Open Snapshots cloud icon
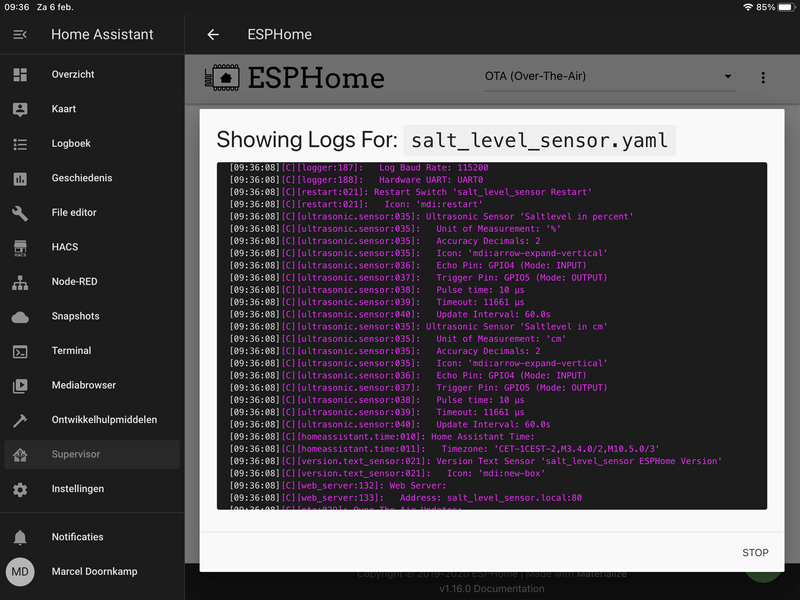 [x=20, y=317]
